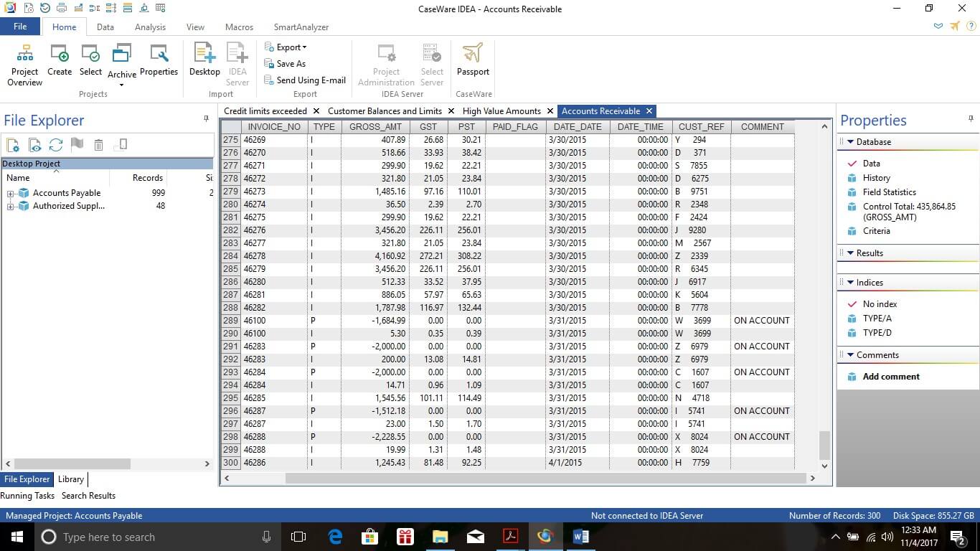
Task: Click the help question mark icon
Action: (971, 27)
